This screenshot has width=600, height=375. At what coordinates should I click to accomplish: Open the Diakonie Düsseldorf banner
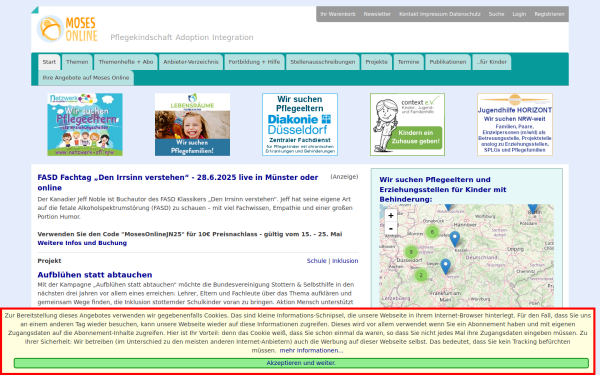coord(300,124)
